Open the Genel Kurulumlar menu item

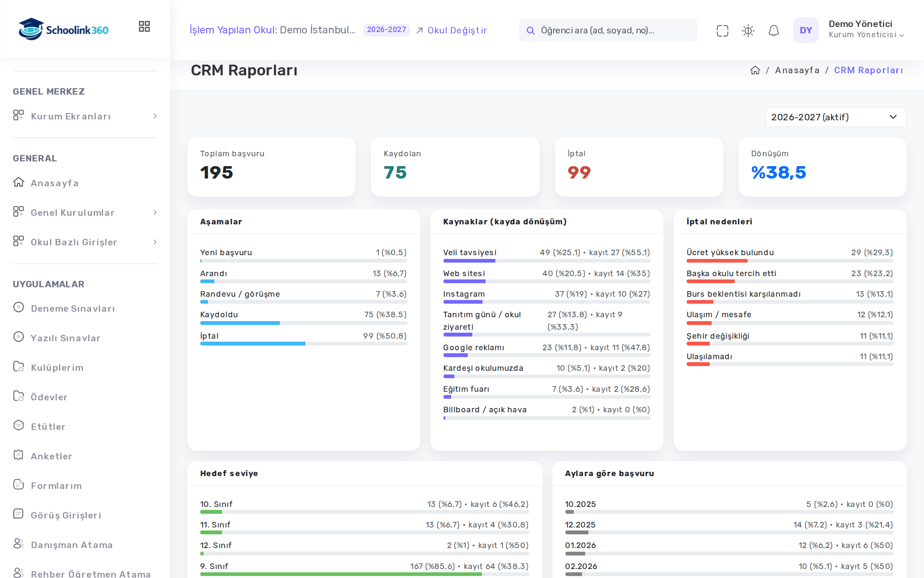pyautogui.click(x=85, y=213)
